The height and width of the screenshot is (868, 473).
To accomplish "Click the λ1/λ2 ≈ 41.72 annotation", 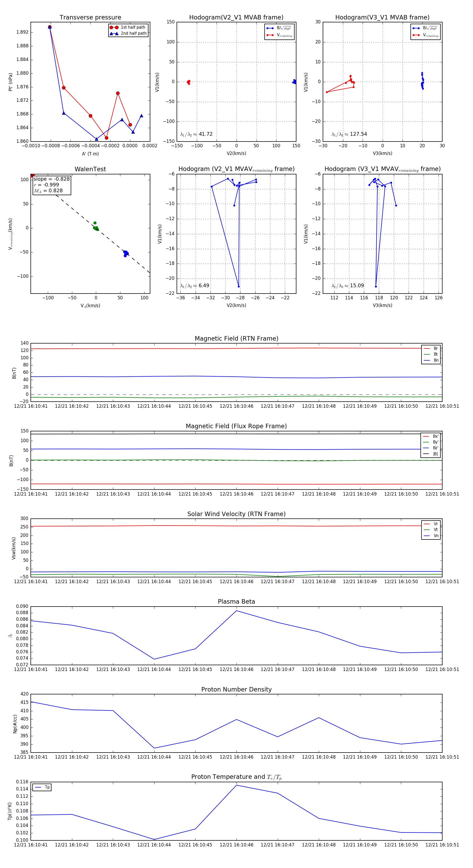I will pos(196,134).
